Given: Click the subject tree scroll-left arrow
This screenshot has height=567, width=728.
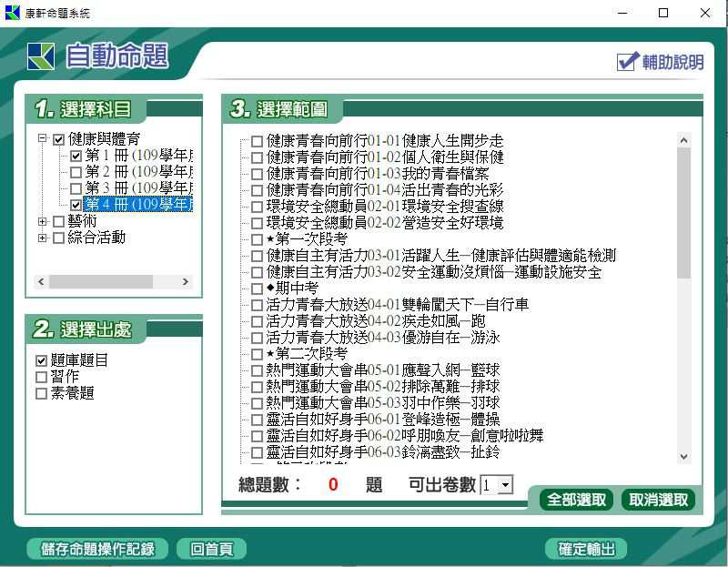Looking at the screenshot, I should (41, 282).
